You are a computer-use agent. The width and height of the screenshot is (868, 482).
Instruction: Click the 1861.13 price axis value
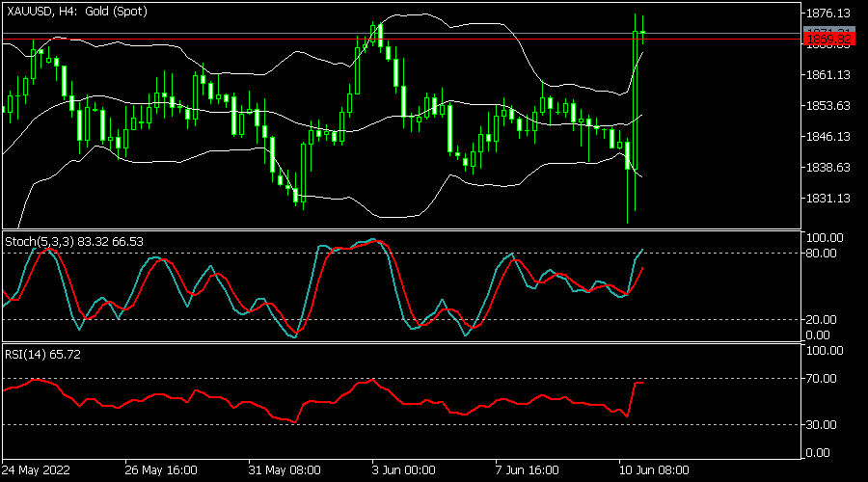pos(828,74)
